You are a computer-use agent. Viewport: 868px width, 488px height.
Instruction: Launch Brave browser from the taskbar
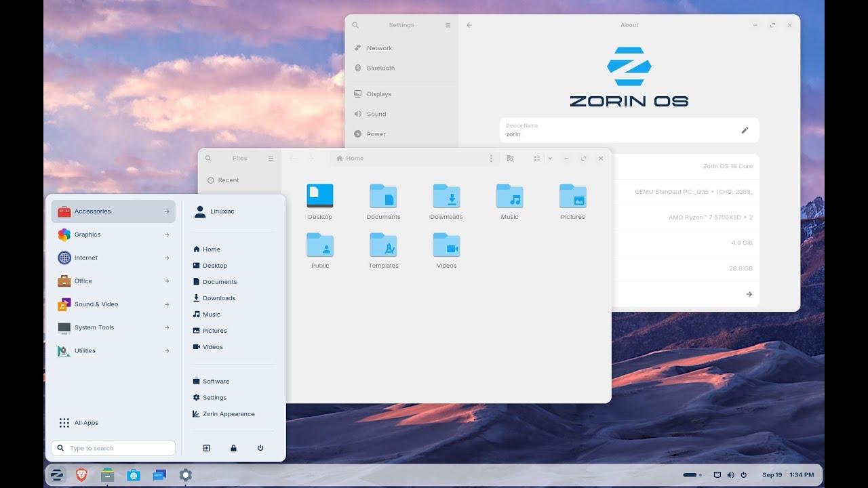(81, 475)
